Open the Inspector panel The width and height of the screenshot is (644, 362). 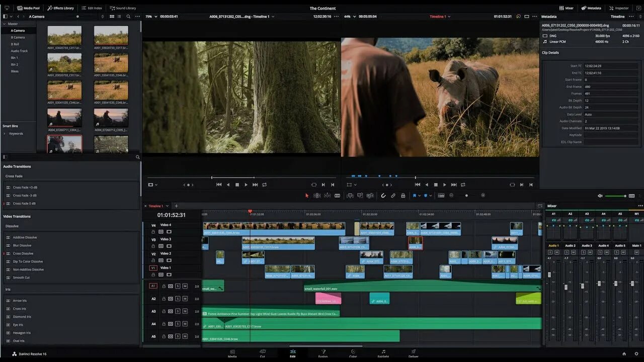coord(619,8)
